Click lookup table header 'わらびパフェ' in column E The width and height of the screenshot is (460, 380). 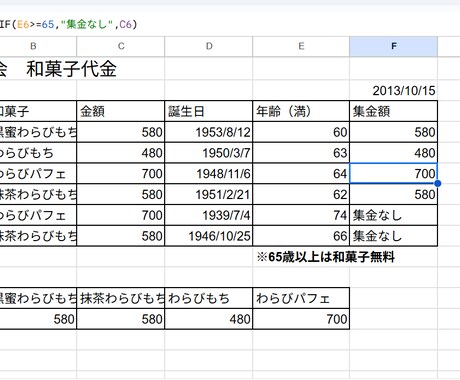[301, 298]
